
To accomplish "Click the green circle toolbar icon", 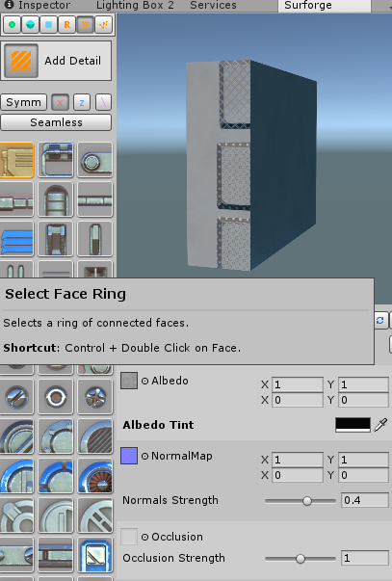I will tap(13, 25).
